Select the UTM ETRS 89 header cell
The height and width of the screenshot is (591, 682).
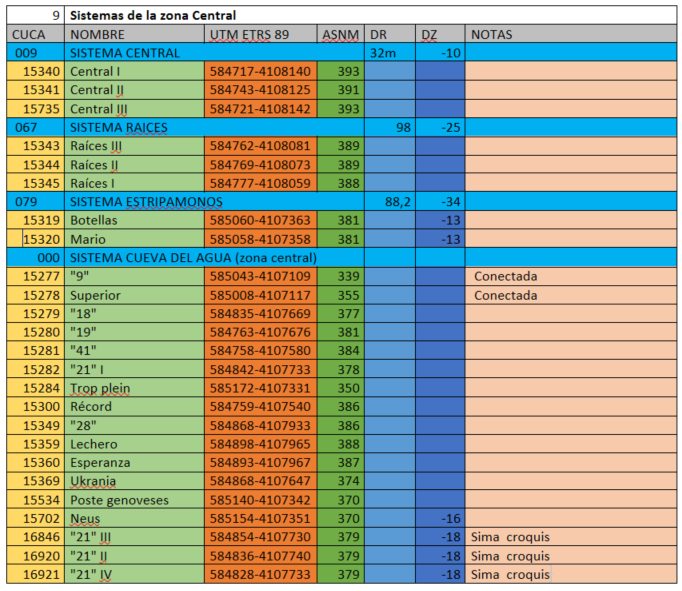pos(260,34)
